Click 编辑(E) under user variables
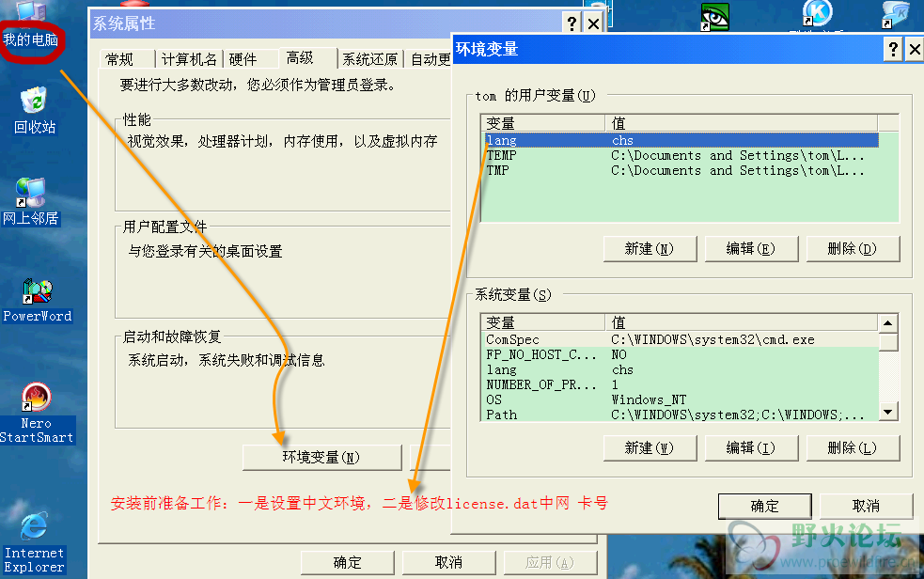The width and height of the screenshot is (924, 579). pyautogui.click(x=751, y=249)
